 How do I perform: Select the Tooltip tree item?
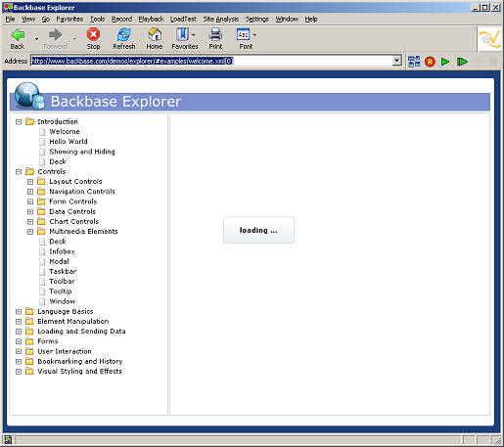(61, 291)
